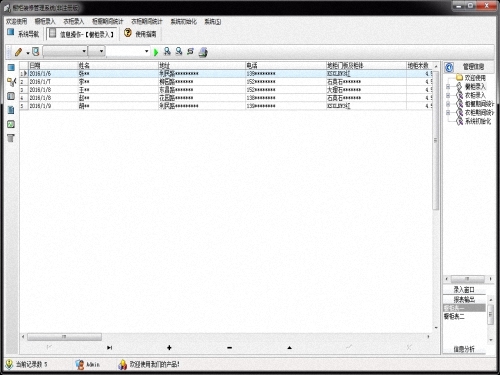Select the row dated 2016/1/7
Viewport: 500px width, 375px height.
226,82
